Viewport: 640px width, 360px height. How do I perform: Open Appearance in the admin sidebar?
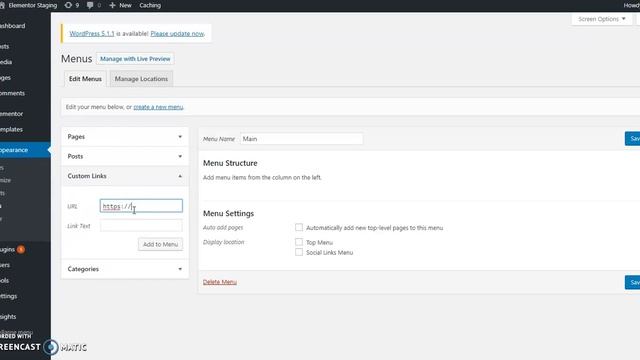click(24, 150)
